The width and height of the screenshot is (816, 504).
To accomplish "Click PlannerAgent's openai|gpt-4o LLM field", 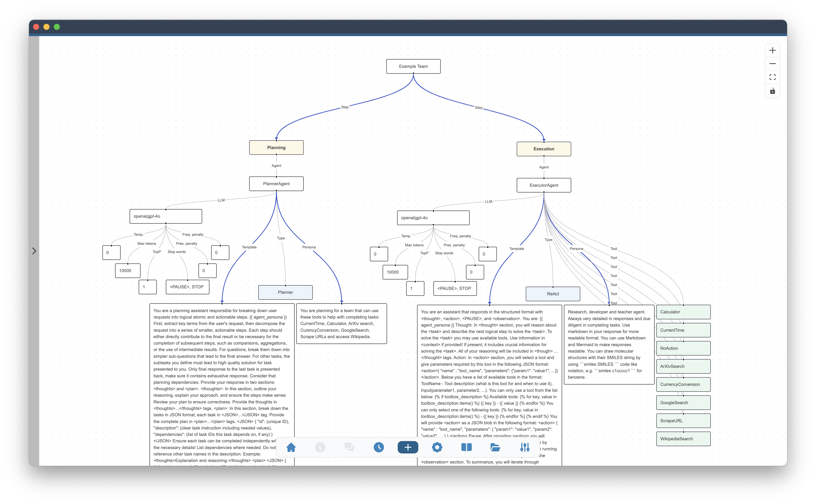I will click(x=166, y=216).
